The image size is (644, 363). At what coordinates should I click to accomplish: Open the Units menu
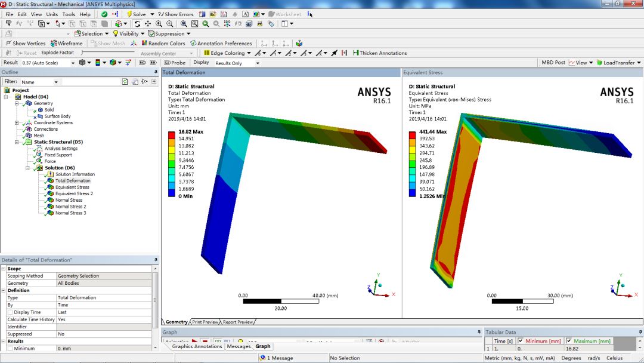pyautogui.click(x=52, y=14)
